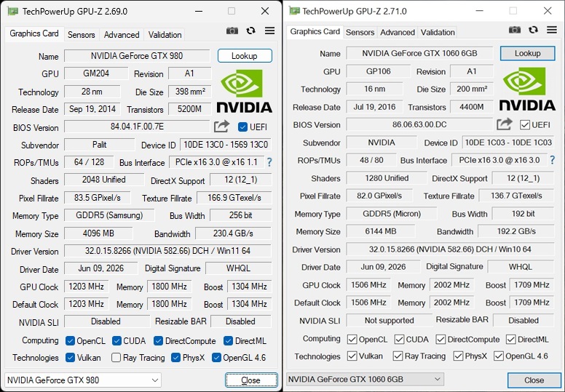Click the GM204 GPU value

coord(96,73)
